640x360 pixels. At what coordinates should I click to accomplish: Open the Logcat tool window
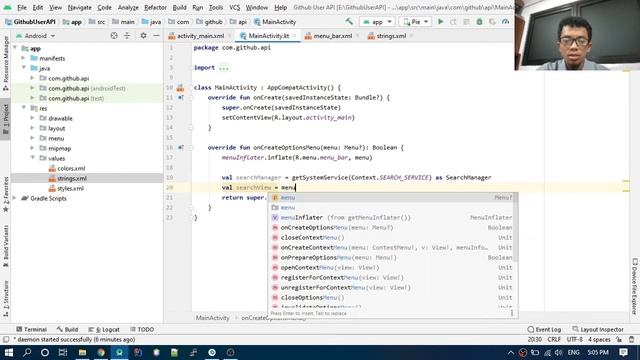click(104, 329)
